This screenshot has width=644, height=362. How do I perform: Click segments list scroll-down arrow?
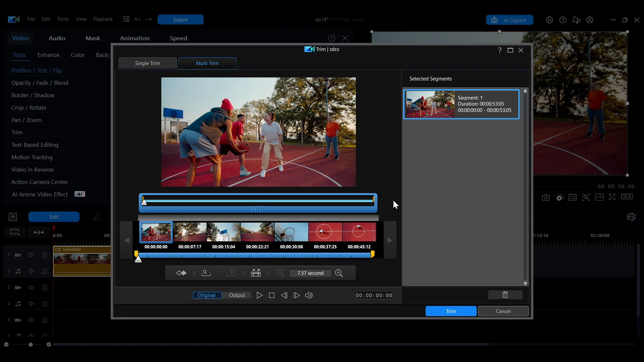click(x=525, y=284)
